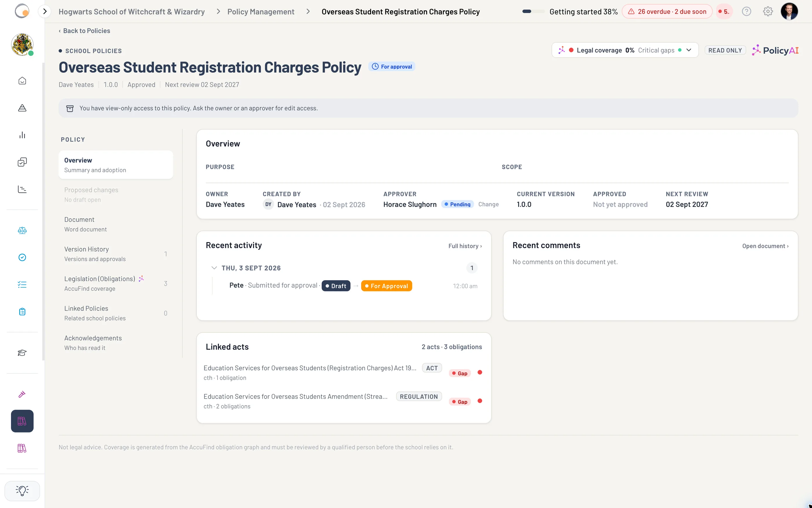The width and height of the screenshot is (812, 508).
Task: Open the bar chart analytics icon
Action: point(22,135)
